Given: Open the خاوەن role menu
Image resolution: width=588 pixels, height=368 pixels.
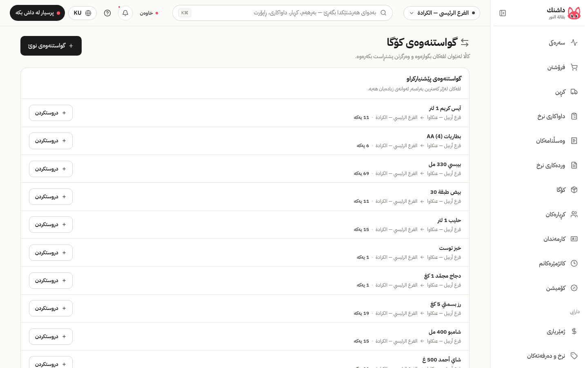Looking at the screenshot, I should point(149,13).
